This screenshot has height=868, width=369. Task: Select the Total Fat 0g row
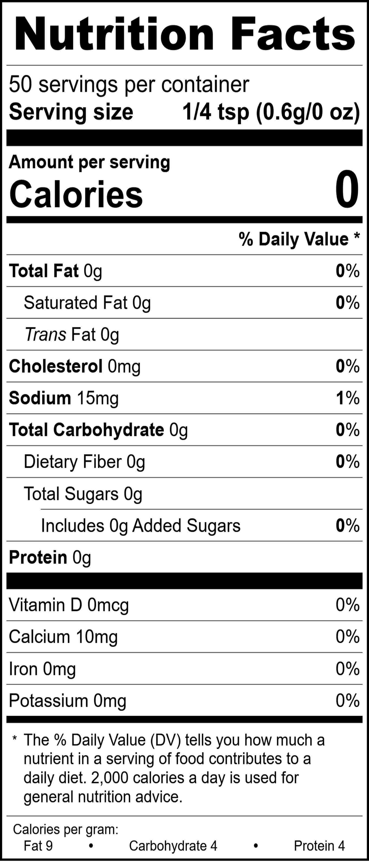click(x=55, y=271)
